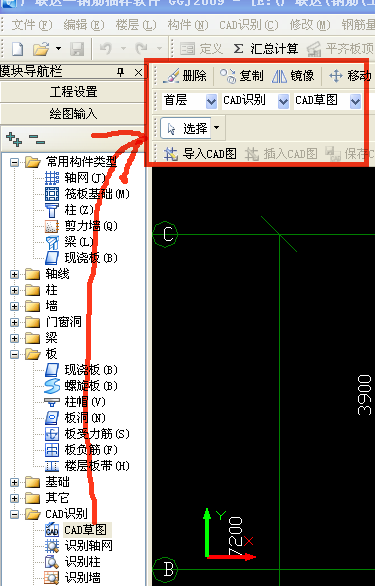Click the Save disk icon
This screenshot has height=586, width=375.
(x=77, y=49)
